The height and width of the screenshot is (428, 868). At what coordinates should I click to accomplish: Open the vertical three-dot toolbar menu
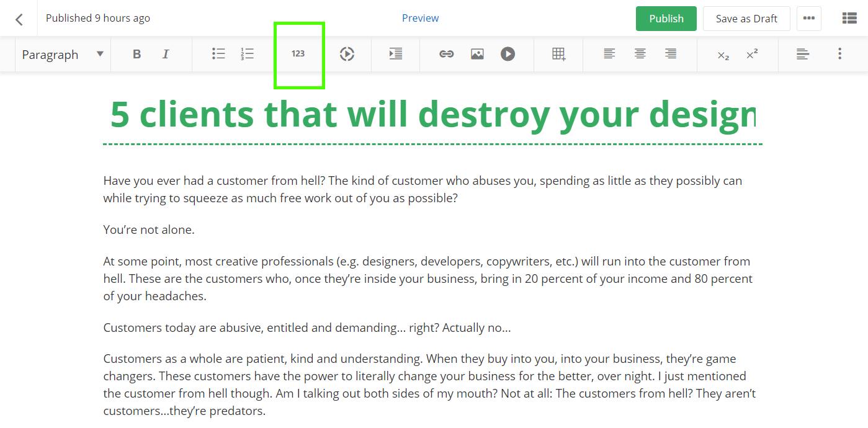839,55
